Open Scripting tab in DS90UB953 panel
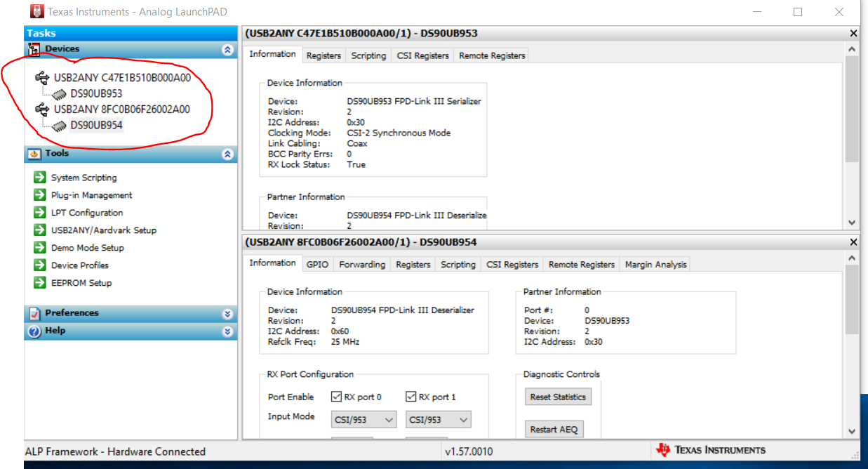 tap(368, 55)
